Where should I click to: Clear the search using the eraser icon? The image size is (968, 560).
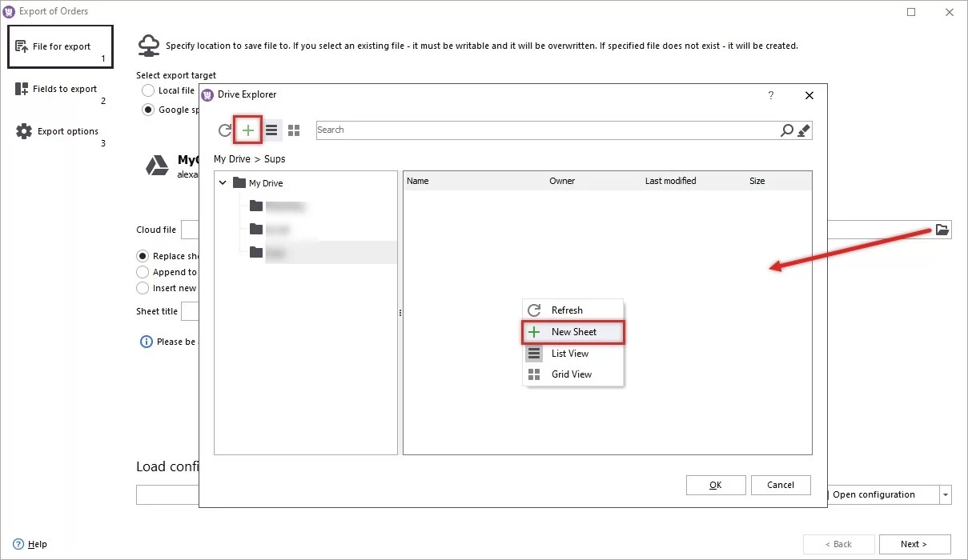[x=804, y=130]
